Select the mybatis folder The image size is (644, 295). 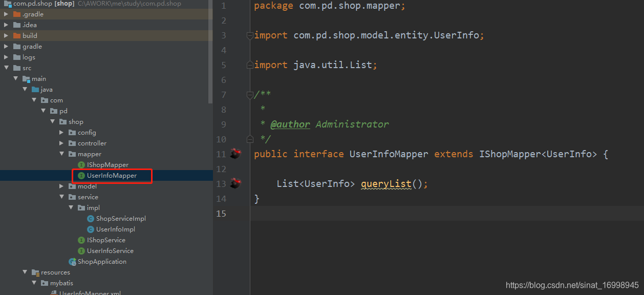61,283
